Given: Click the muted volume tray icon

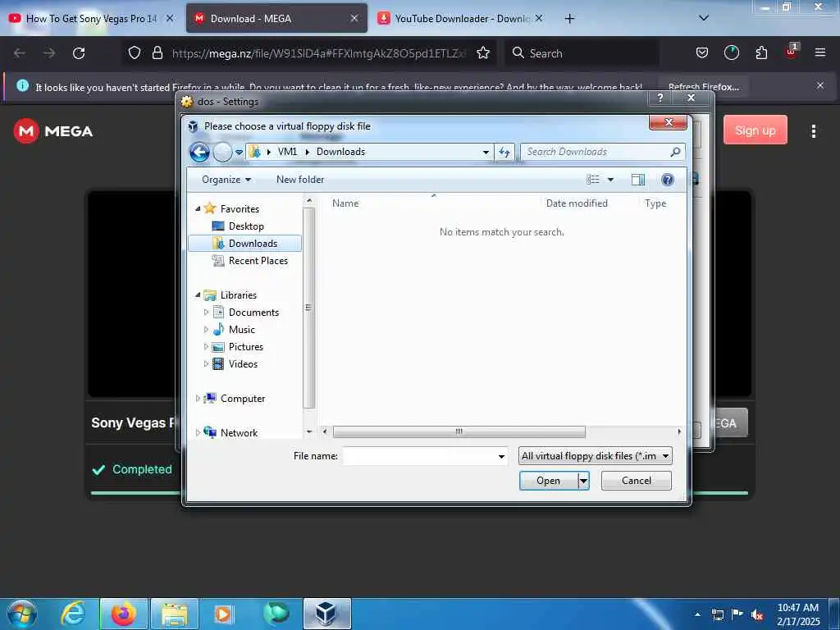Looking at the screenshot, I should (757, 615).
